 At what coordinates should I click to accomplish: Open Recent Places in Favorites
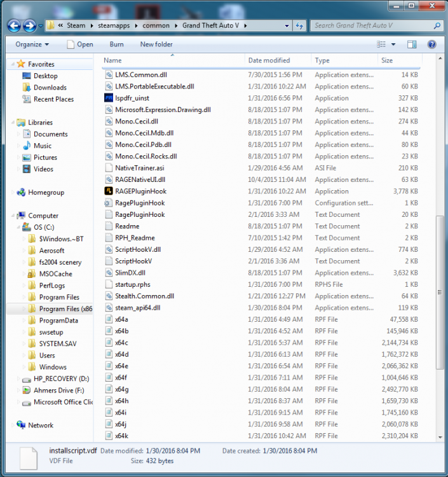(x=54, y=99)
